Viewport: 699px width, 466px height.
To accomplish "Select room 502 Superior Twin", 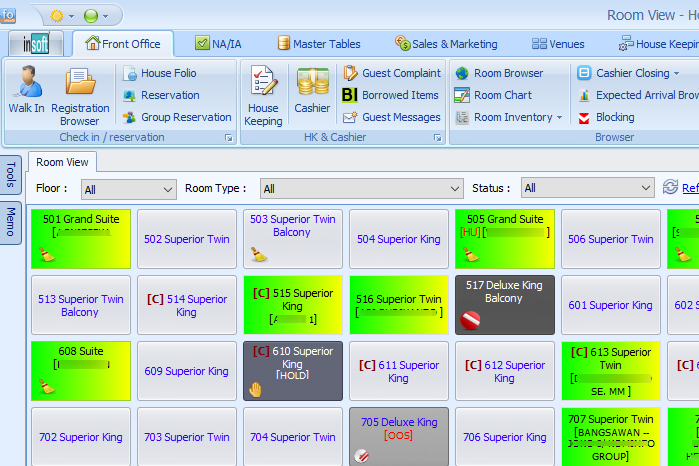I will pyautogui.click(x=186, y=239).
